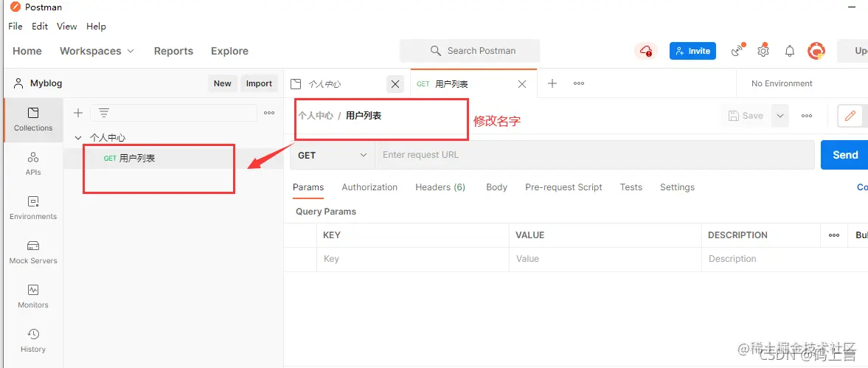Viewport: 868px width, 368px height.
Task: Open the Edit menu
Action: (x=40, y=26)
